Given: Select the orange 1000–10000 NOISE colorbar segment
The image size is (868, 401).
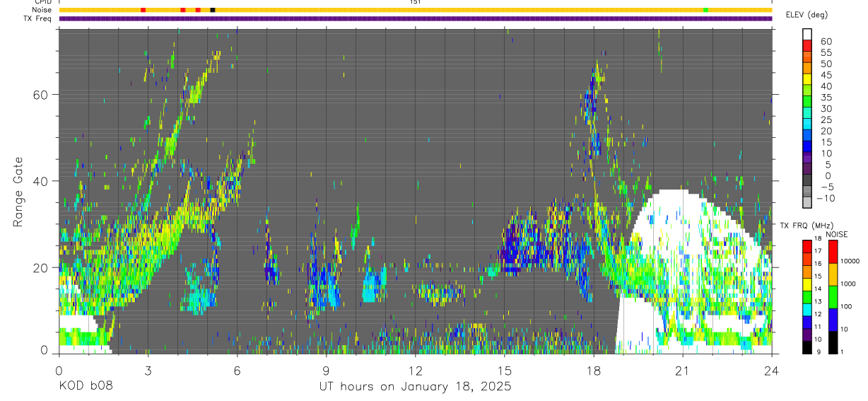Looking at the screenshot, I should [x=833, y=274].
